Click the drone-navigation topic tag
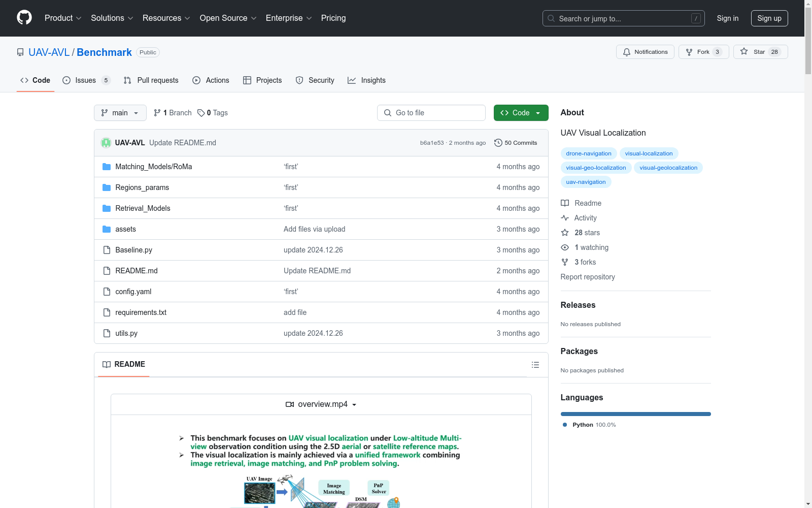812x508 pixels. tap(589, 153)
